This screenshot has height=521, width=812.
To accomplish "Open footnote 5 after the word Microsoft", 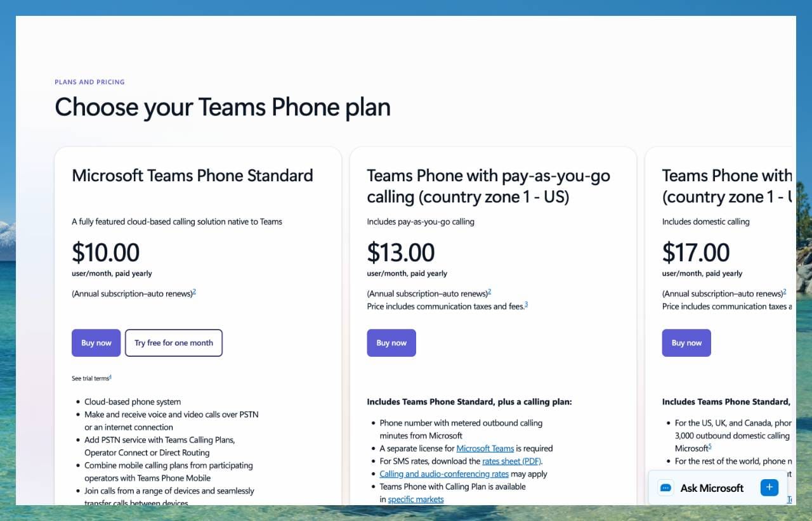I will tap(710, 447).
